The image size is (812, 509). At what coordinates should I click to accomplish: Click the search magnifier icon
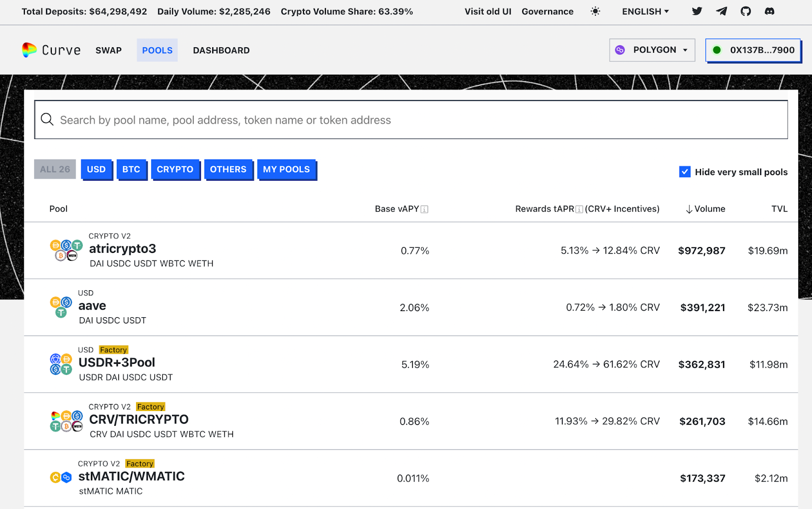[47, 120]
